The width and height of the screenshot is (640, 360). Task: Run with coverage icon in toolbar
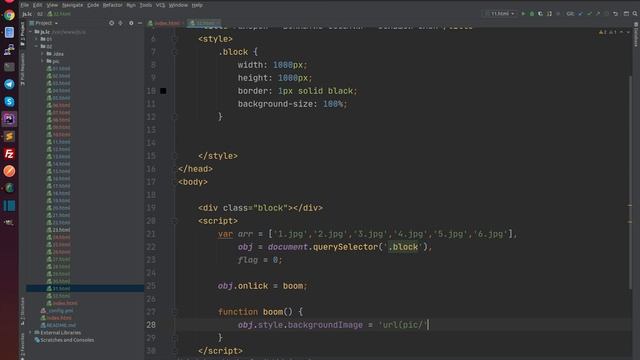point(540,13)
